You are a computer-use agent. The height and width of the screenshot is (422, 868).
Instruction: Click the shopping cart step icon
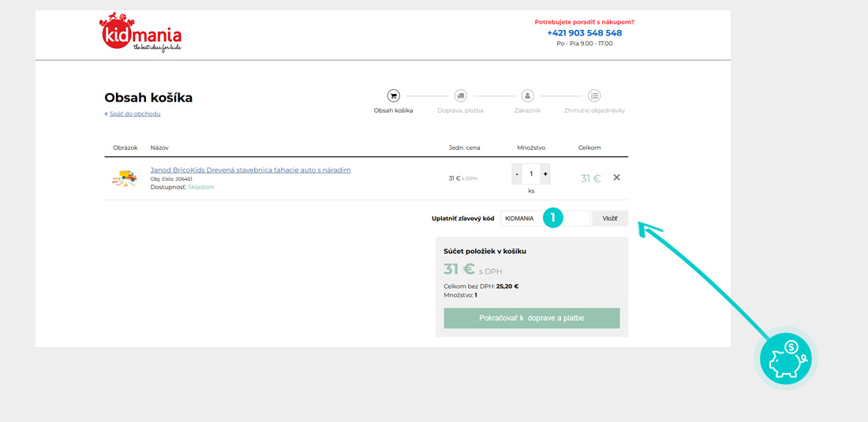click(393, 95)
